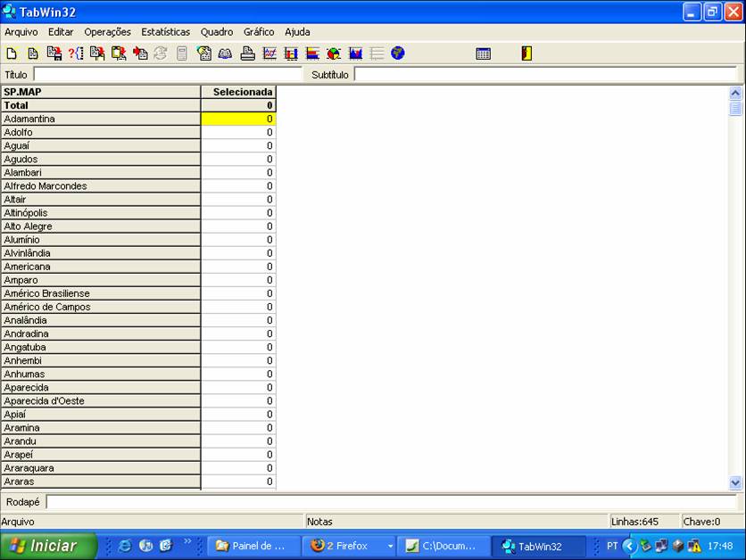
Task: Switch to the 2 Firefox taskbar group
Action: (x=347, y=546)
